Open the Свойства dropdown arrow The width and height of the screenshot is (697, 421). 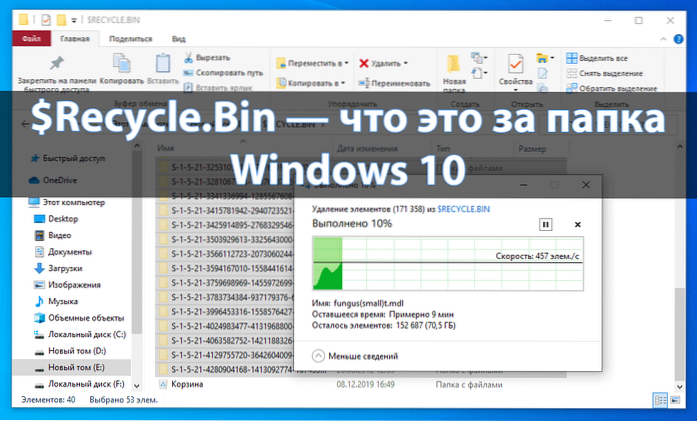point(516,90)
